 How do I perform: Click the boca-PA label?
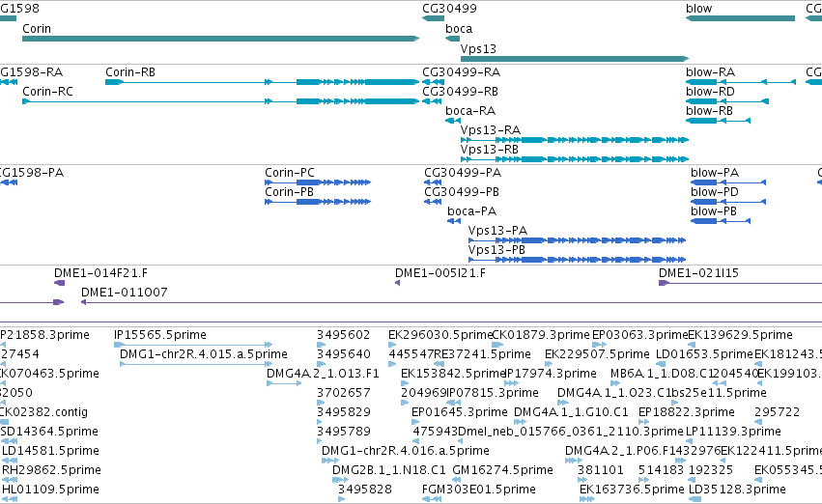tap(471, 211)
